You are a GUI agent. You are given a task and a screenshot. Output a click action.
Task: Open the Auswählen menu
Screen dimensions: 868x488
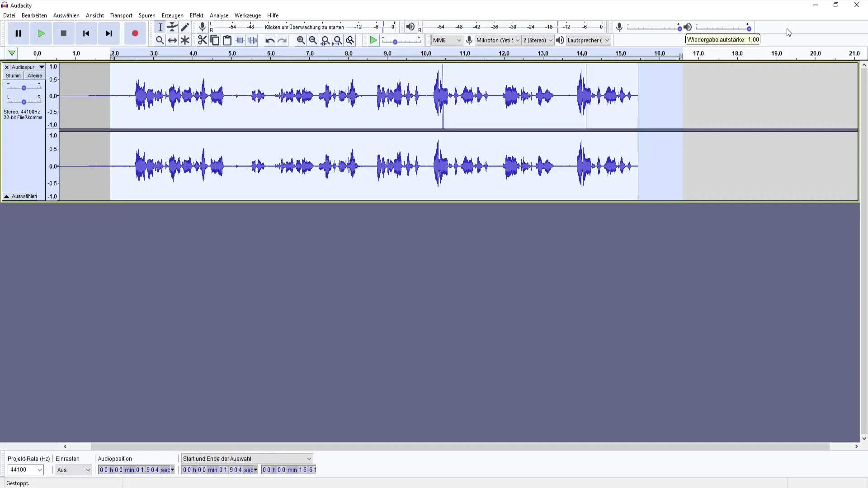click(x=66, y=15)
